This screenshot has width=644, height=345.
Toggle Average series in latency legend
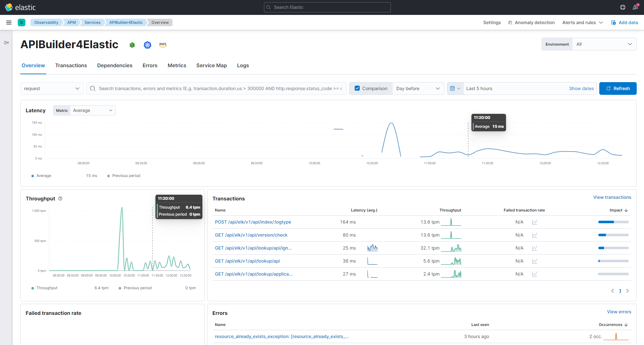43,176
